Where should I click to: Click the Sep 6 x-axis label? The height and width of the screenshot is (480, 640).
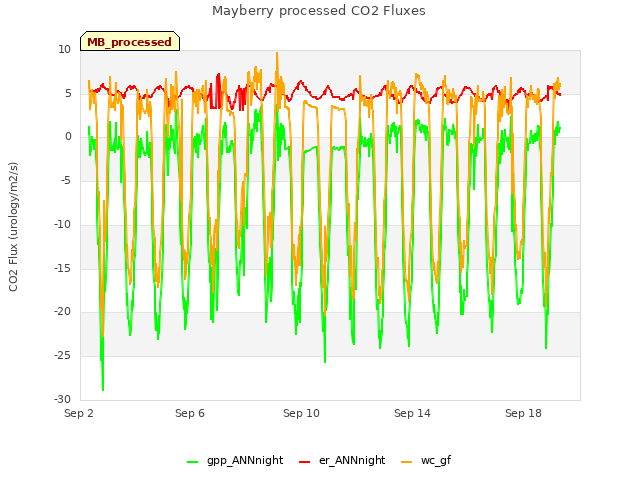[x=190, y=413]
